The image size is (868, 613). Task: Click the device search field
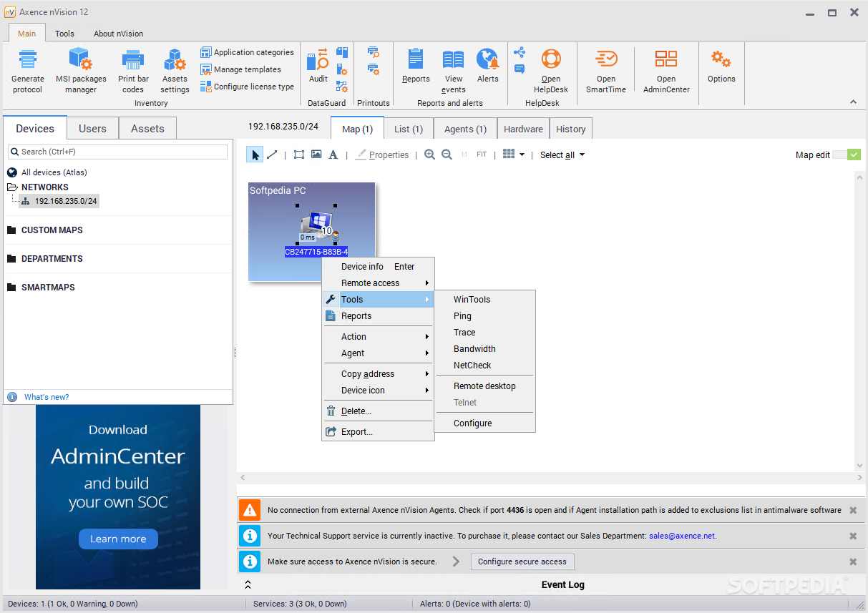click(x=118, y=152)
